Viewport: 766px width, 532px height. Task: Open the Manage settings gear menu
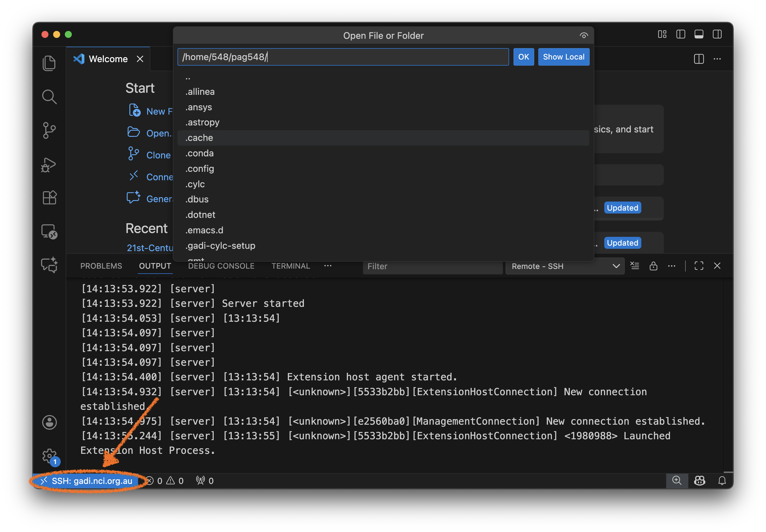[49, 456]
